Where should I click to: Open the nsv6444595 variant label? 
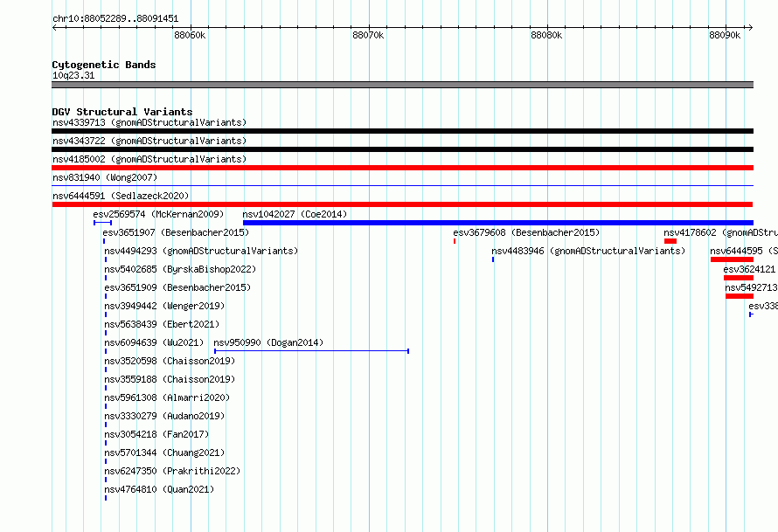(744, 251)
